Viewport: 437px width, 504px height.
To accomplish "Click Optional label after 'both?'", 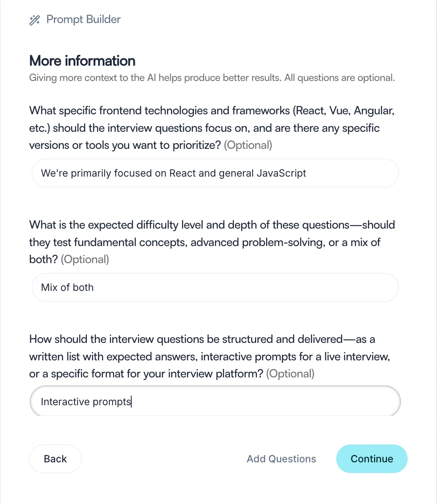I will [85, 260].
